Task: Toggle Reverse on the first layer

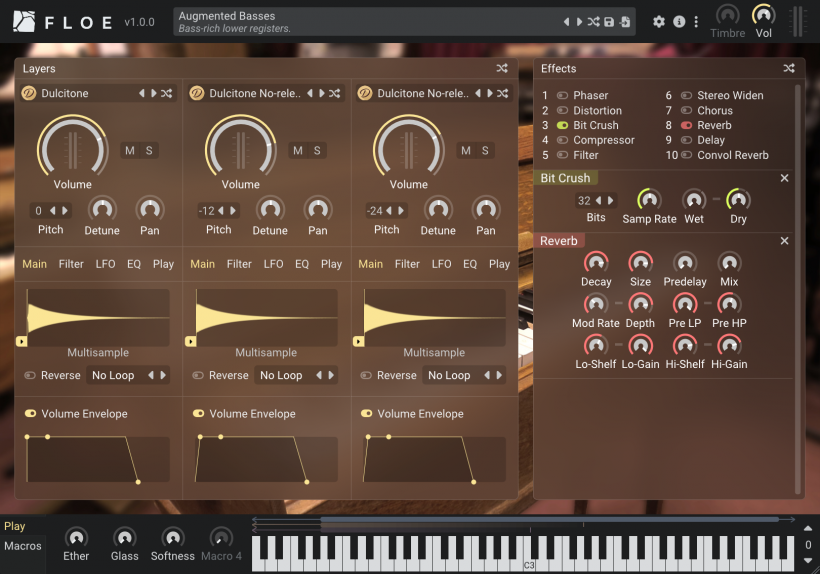Action: pos(30,375)
